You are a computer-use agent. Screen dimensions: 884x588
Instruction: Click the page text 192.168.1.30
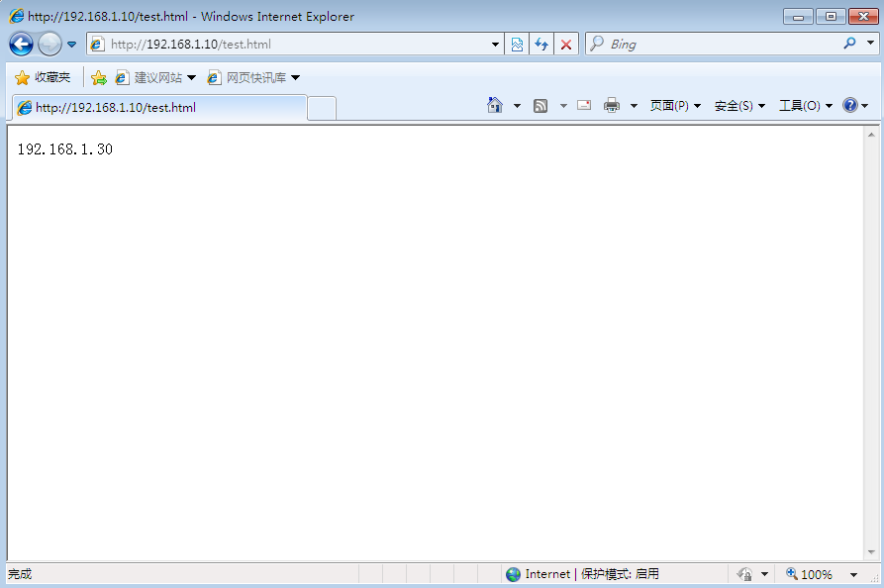tap(65, 149)
